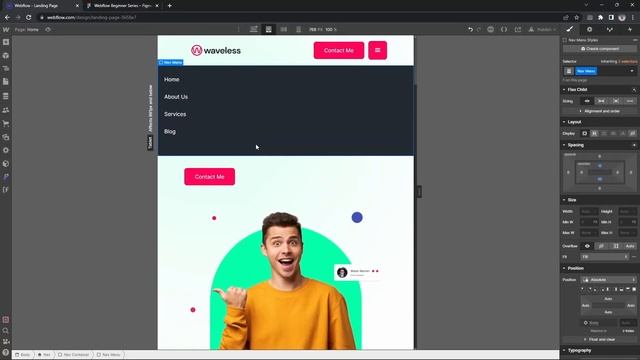Viewport: 640px width, 360px height.
Task: Bookmark this page with the star icon
Action: [x=576, y=18]
